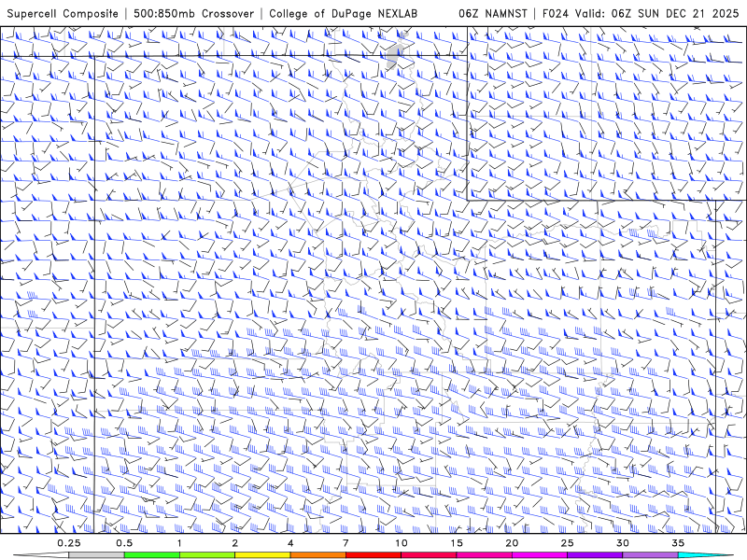747x560 pixels.
Task: Click the legend value label '2'
Action: click(235, 543)
